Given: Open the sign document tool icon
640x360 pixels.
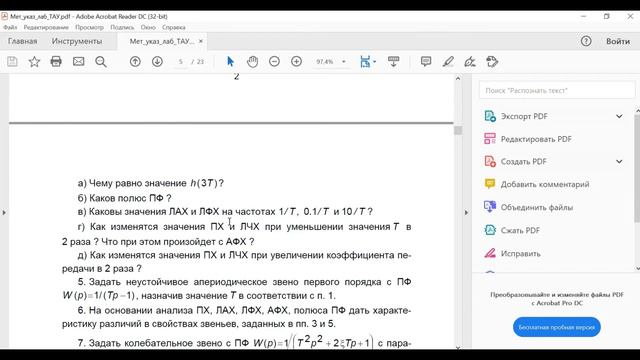Looking at the screenshot, I should pyautogui.click(x=470, y=62).
